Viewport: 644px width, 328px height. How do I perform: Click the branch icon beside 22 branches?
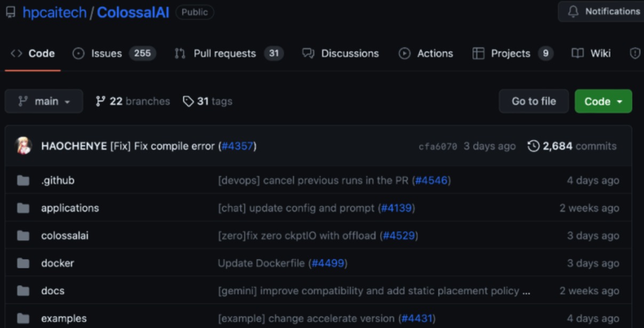pyautogui.click(x=100, y=101)
